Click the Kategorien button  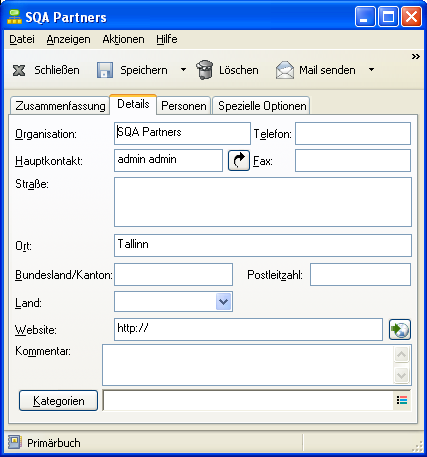pos(58,400)
